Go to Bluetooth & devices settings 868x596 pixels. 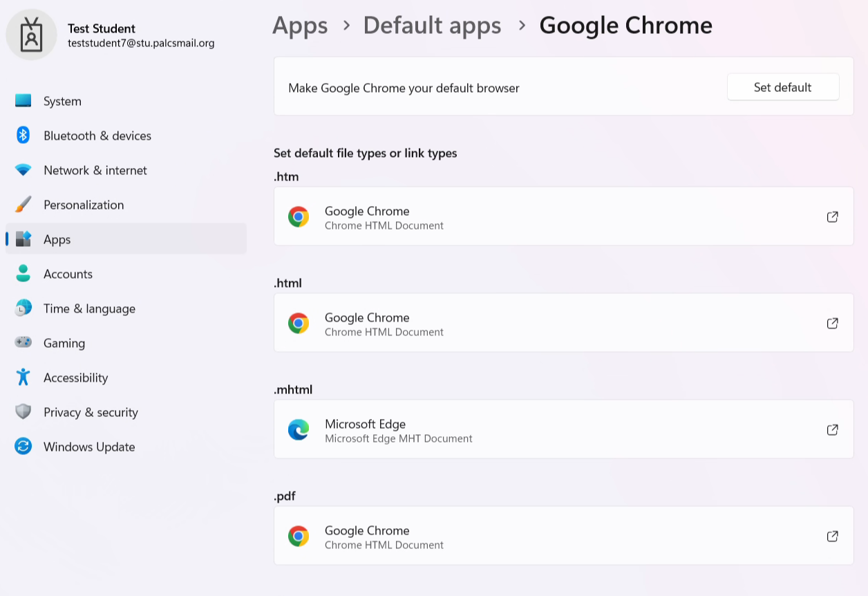[x=126, y=136]
